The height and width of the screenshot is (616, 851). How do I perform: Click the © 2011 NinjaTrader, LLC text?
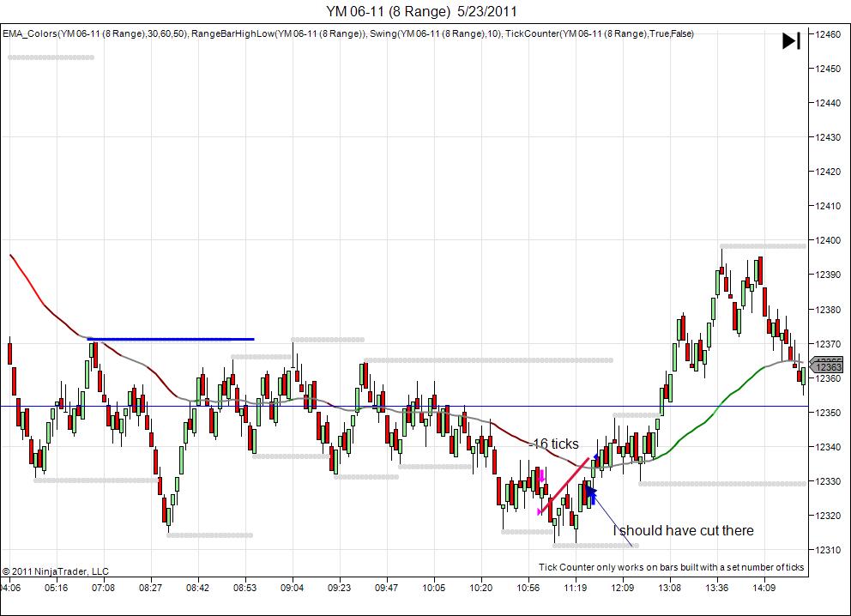coord(56,571)
